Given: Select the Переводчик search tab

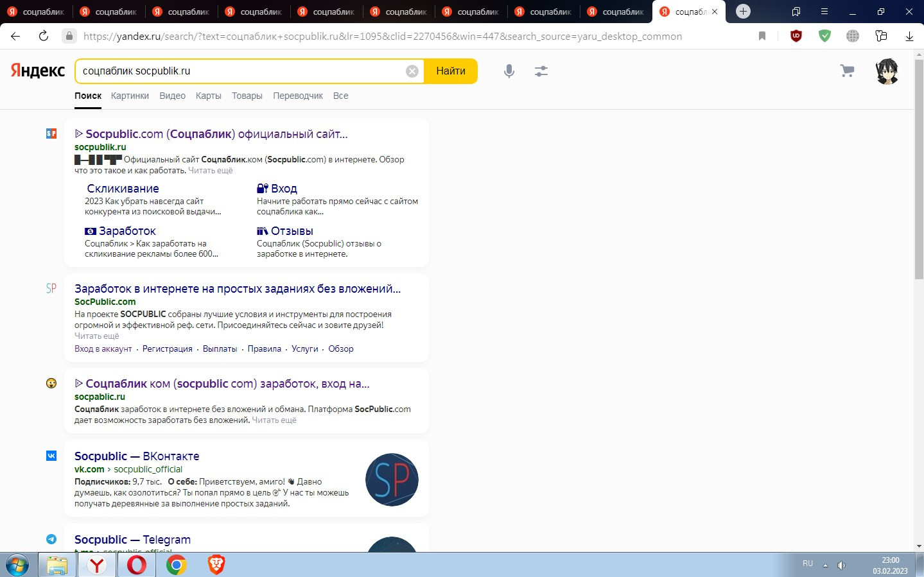Looking at the screenshot, I should click(298, 96).
